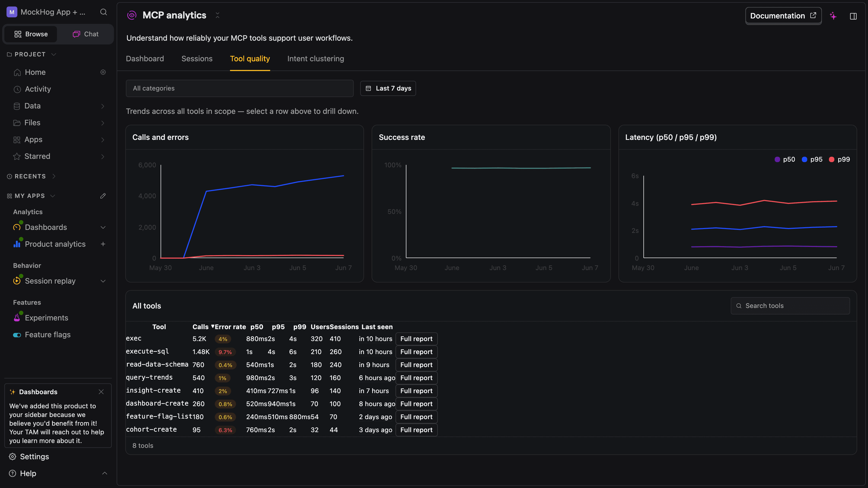The image size is (868, 488).
Task: Collapse the MY APPS section chevron
Action: [53, 196]
